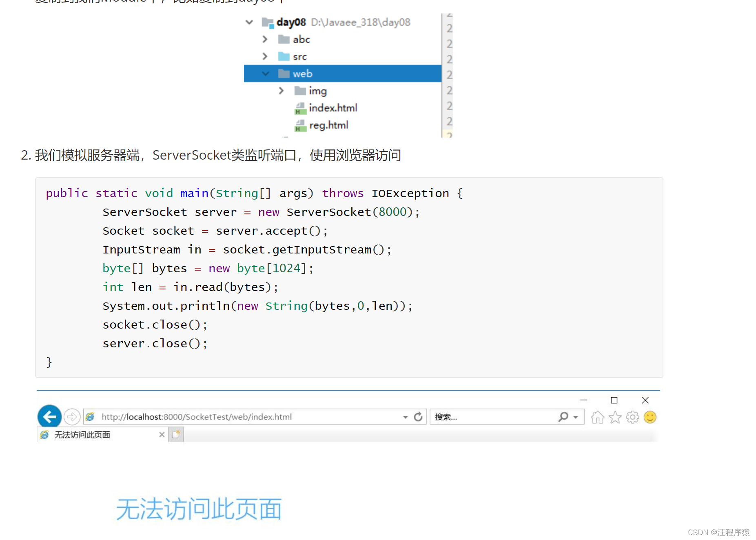Open the favorites star icon
This screenshot has height=540, width=756.
click(x=615, y=417)
